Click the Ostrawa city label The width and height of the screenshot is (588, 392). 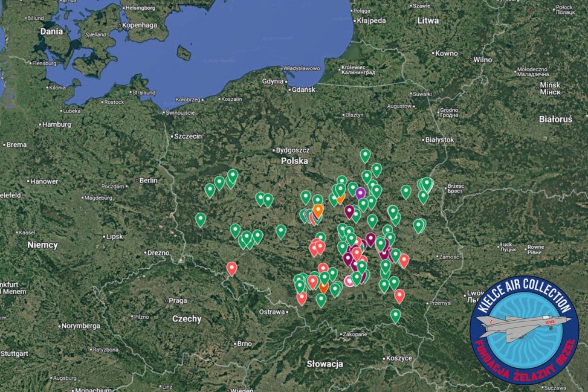[271, 312]
